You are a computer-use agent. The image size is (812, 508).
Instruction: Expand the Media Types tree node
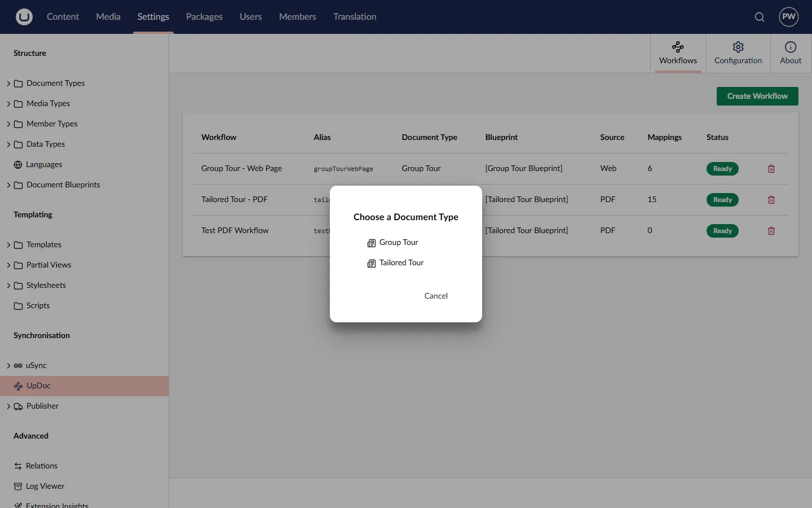[x=8, y=104]
